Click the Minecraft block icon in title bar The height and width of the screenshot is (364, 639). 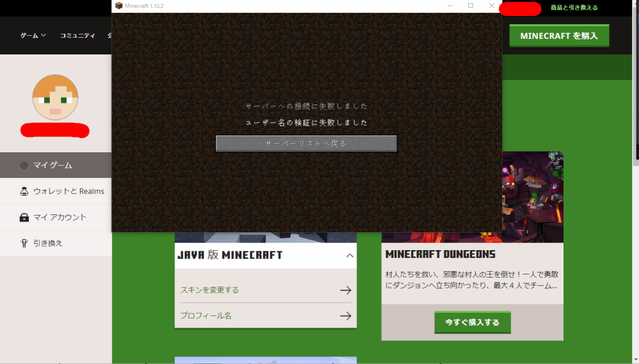[118, 6]
